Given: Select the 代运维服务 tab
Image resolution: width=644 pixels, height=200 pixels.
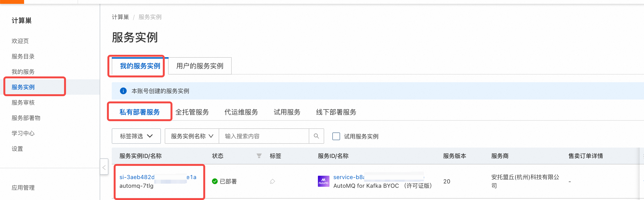Looking at the screenshot, I should coord(241,112).
